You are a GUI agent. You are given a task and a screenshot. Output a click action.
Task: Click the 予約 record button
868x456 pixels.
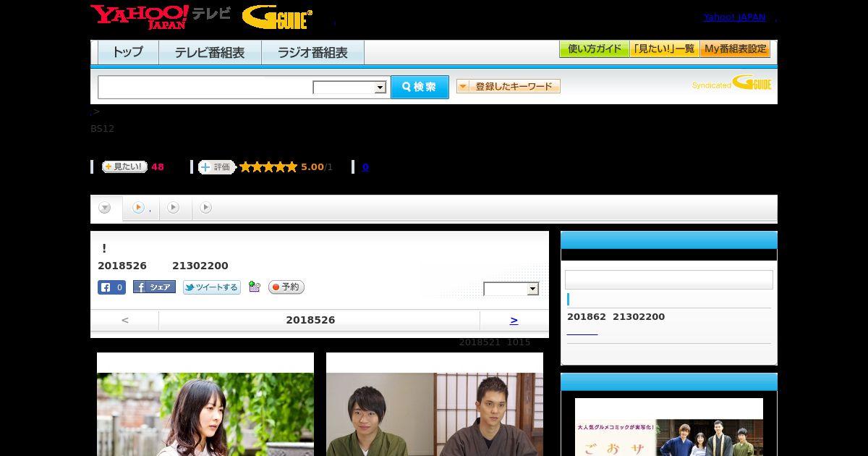(286, 287)
